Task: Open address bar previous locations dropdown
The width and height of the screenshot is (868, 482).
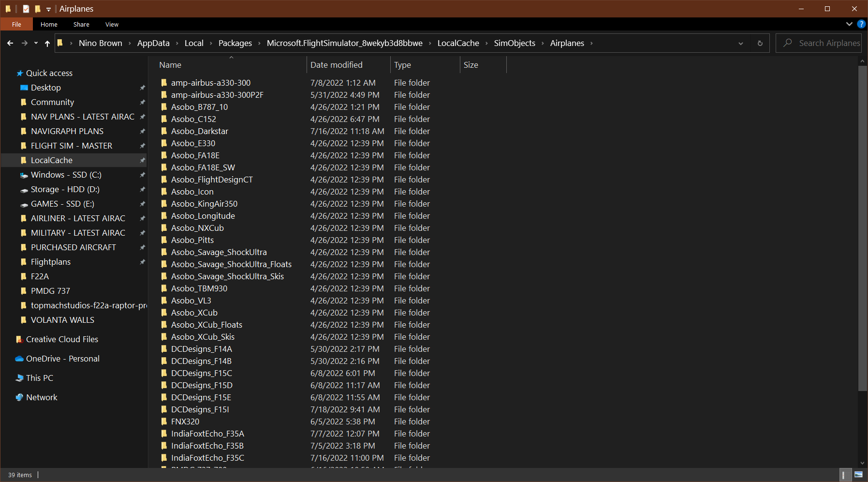Action: tap(740, 43)
